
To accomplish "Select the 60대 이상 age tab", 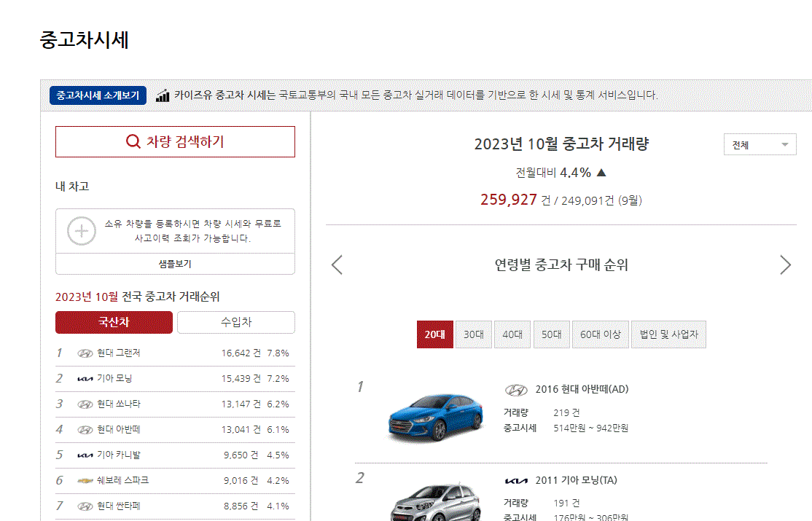I will [601, 334].
